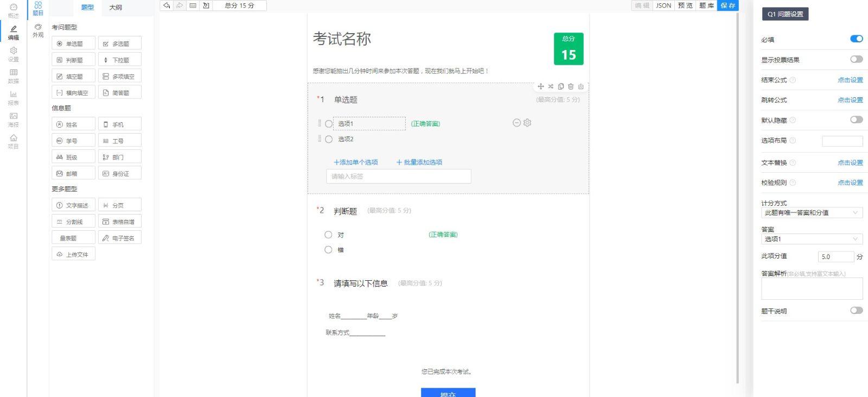Click the copy icon on question 1
This screenshot has width=868, height=397.
561,86
